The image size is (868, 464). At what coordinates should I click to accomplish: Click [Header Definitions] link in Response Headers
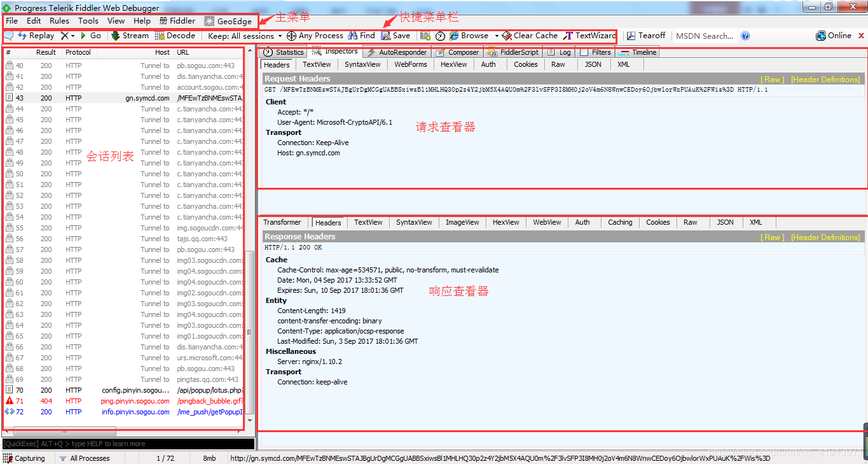[x=825, y=237]
